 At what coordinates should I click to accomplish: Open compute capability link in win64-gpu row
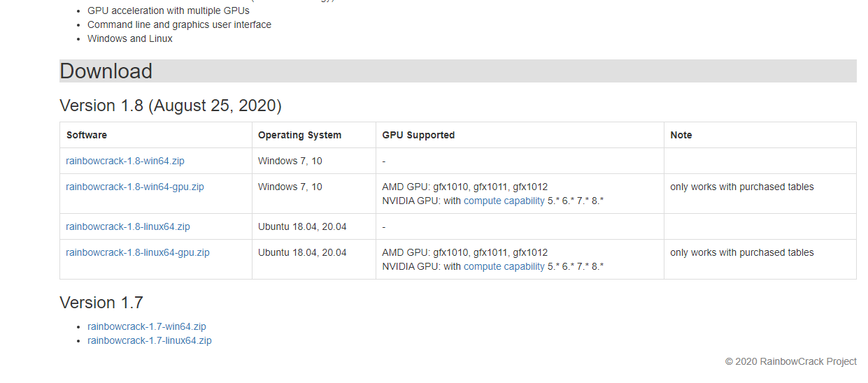point(504,201)
